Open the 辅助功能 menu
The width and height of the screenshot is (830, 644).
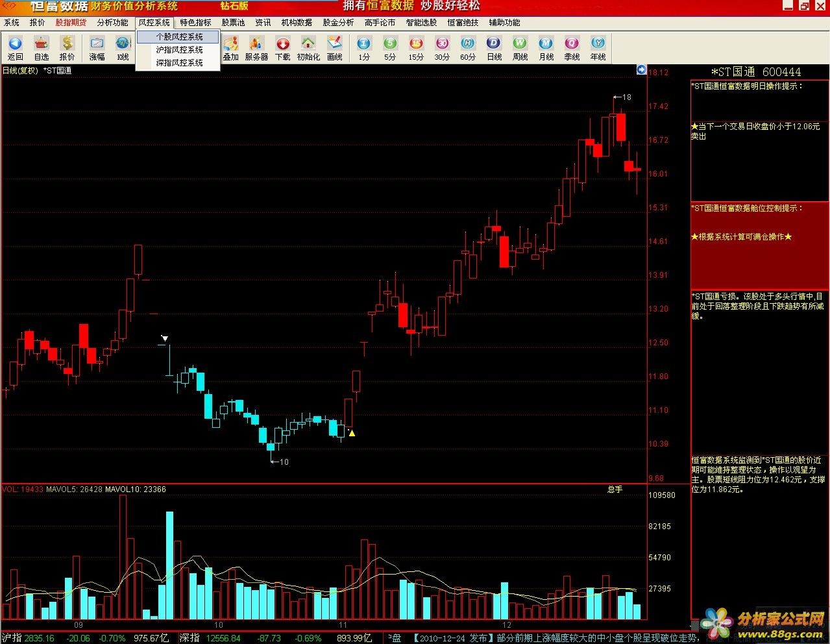pyautogui.click(x=505, y=23)
